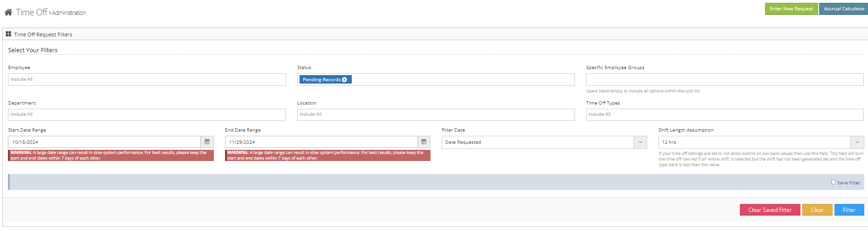Click the Department Include All field
This screenshot has height=231, width=868.
[147, 115]
